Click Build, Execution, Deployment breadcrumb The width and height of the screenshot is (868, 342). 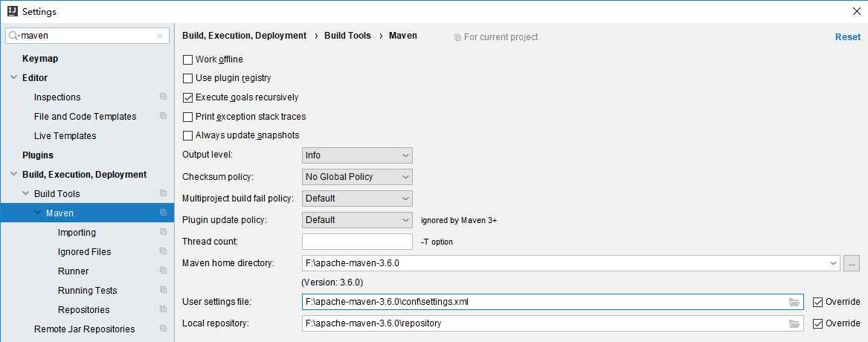click(x=244, y=36)
